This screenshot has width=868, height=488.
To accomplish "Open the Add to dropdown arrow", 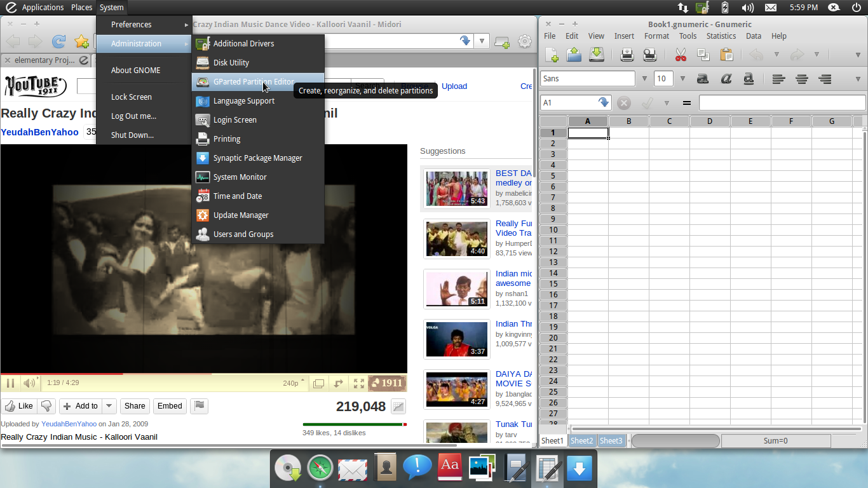I will (109, 406).
